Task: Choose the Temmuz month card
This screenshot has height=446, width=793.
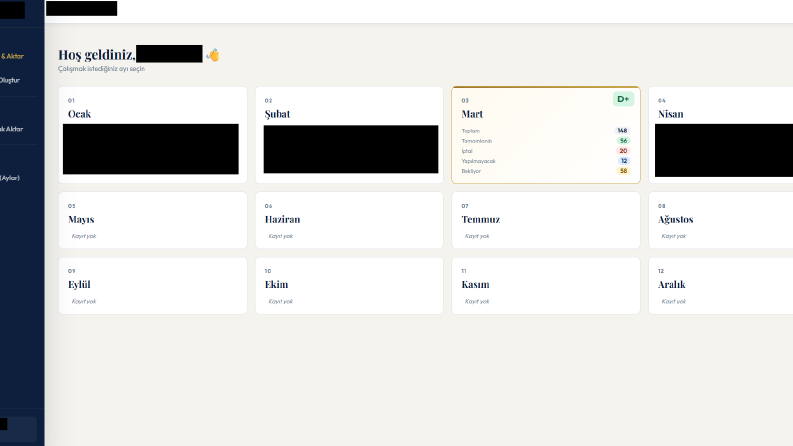Action: click(x=546, y=220)
